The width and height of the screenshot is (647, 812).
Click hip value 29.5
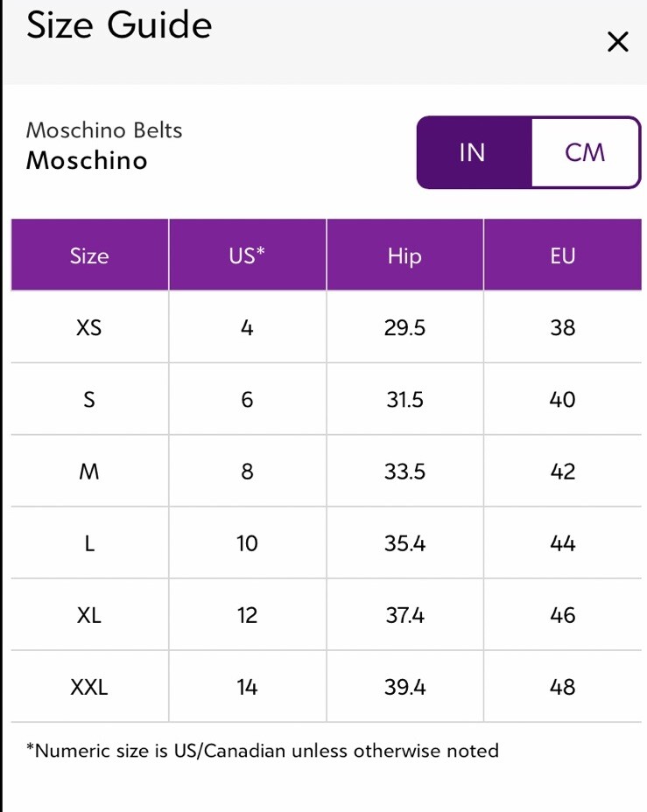tap(404, 327)
